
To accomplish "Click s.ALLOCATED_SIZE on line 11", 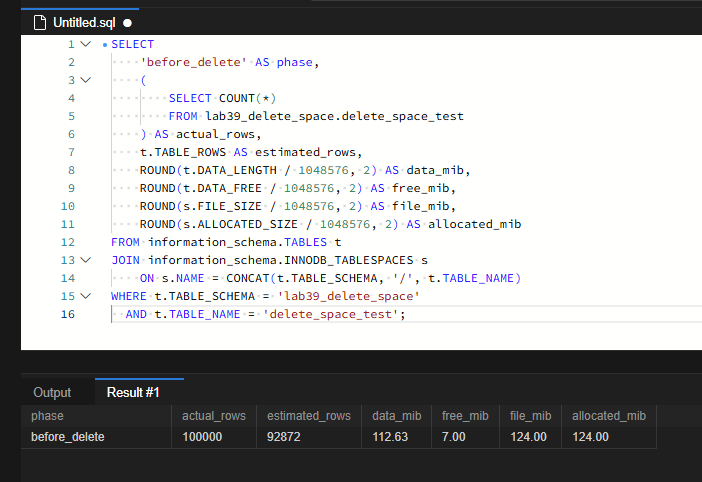I will point(240,224).
